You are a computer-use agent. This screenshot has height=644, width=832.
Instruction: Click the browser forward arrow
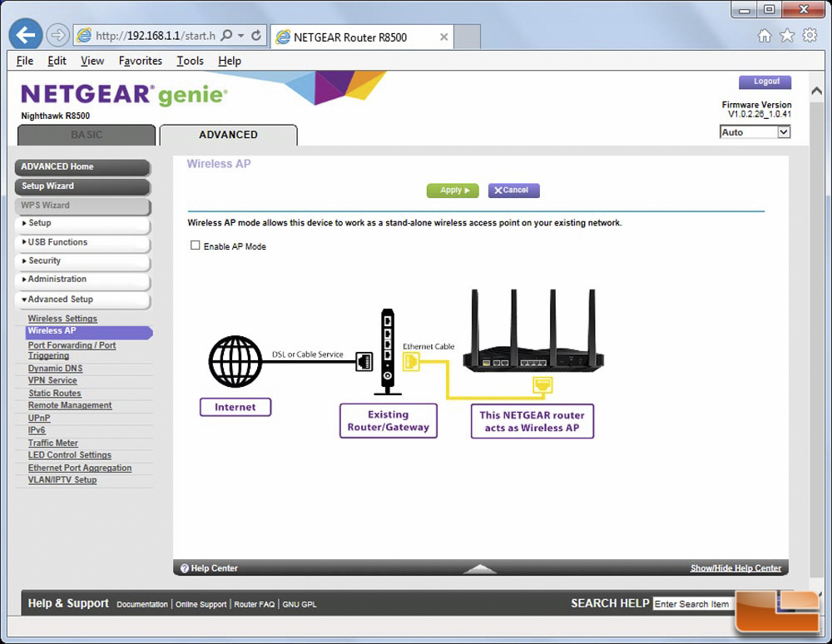coord(57,36)
